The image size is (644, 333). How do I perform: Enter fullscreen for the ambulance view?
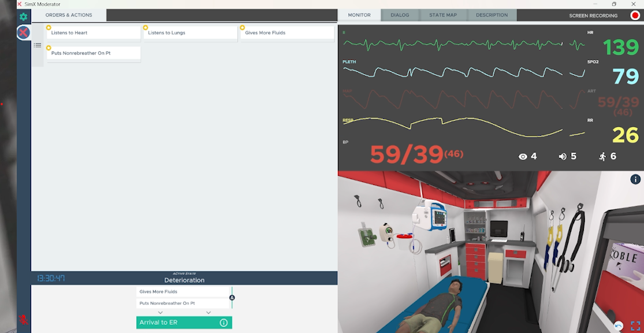635,326
